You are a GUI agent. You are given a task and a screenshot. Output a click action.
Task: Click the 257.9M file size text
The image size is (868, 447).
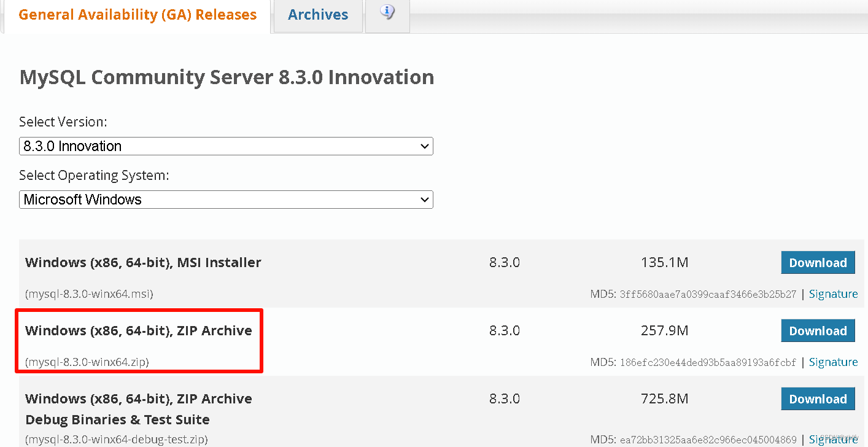click(664, 330)
